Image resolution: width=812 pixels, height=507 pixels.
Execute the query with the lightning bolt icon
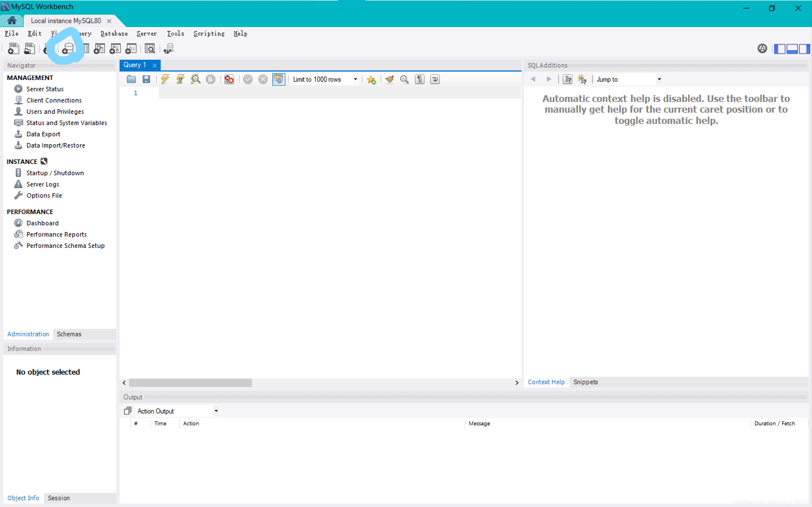pyautogui.click(x=165, y=79)
